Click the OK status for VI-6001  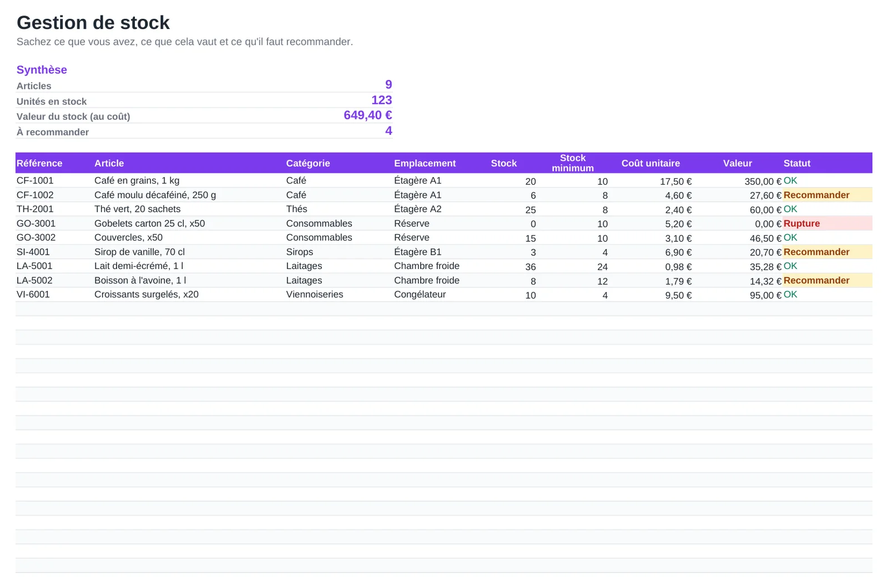(790, 295)
